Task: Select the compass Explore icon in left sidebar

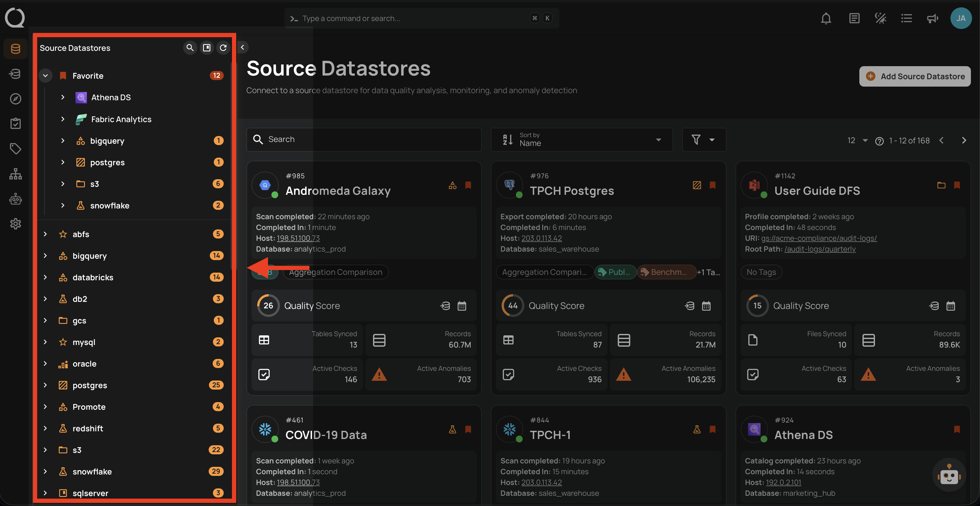Action: tap(15, 99)
